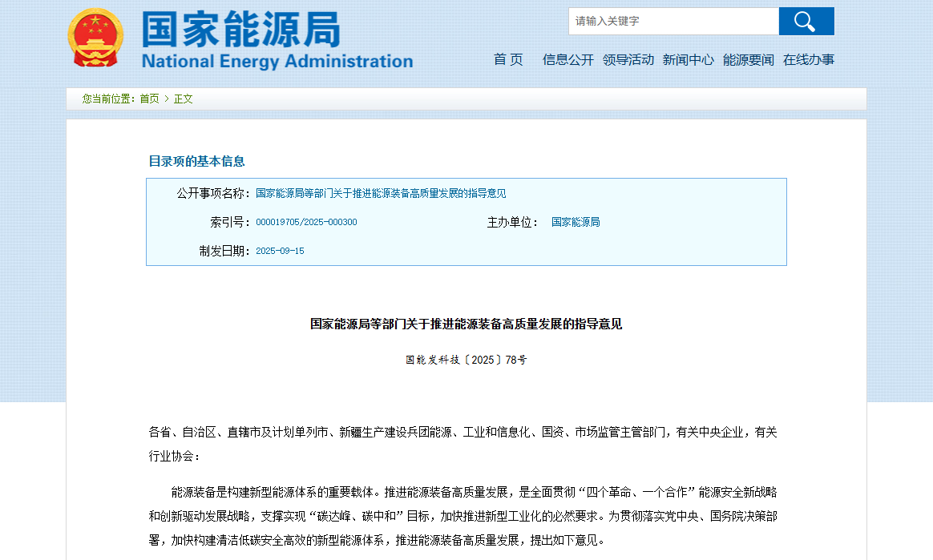Click 正文 in the breadcrumb trail
933x560 pixels.
click(184, 99)
